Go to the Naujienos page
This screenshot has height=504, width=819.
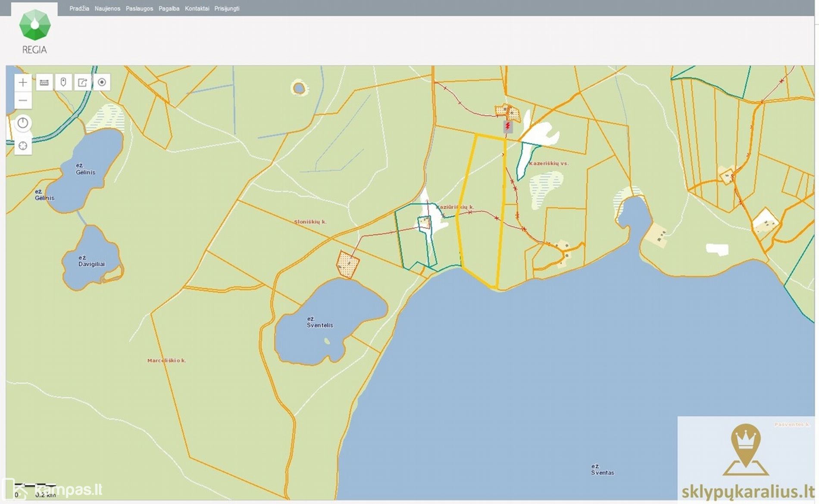tap(107, 9)
